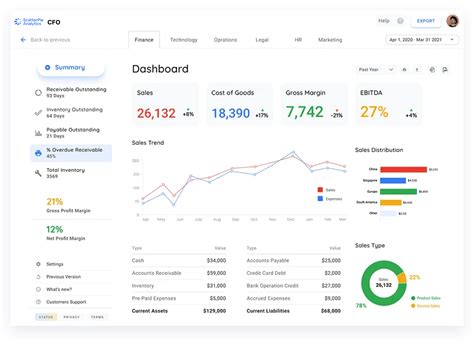Screen dimensions: 474x362
Task: Click the PRIVACY footer link
Action: 72,317
